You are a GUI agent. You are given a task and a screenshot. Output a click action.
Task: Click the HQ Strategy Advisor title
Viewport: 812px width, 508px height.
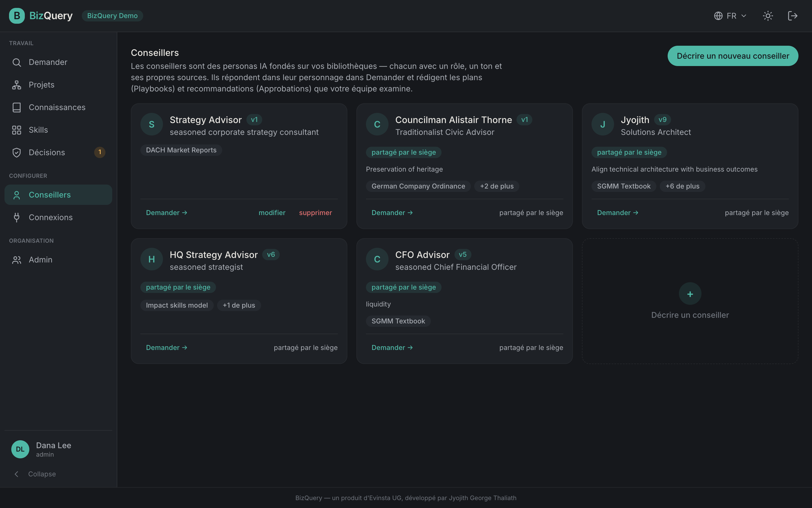click(214, 255)
